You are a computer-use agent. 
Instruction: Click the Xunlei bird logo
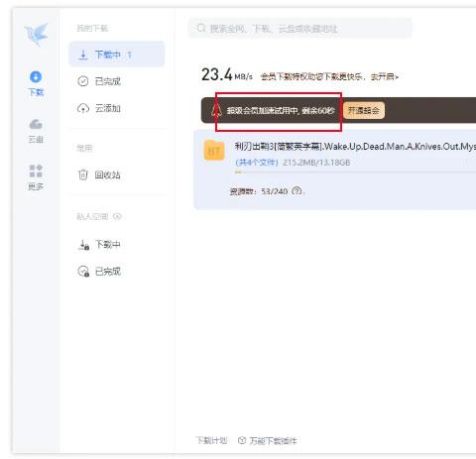37,34
